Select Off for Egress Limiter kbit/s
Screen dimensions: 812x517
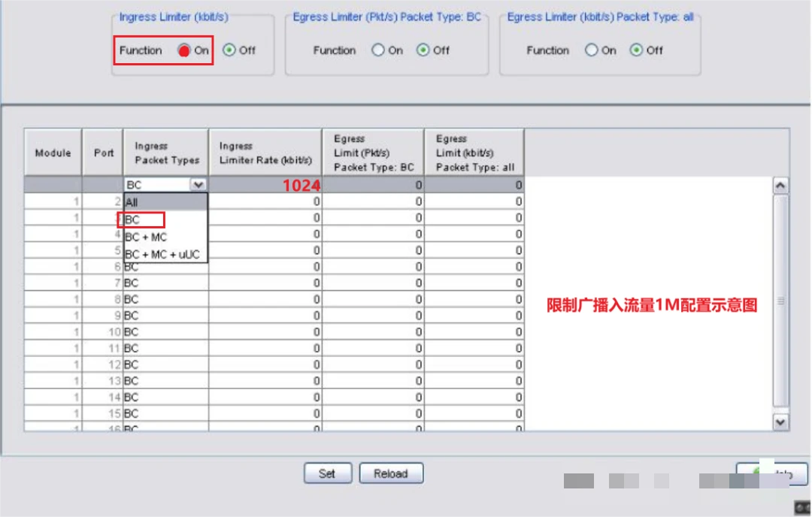pos(637,50)
